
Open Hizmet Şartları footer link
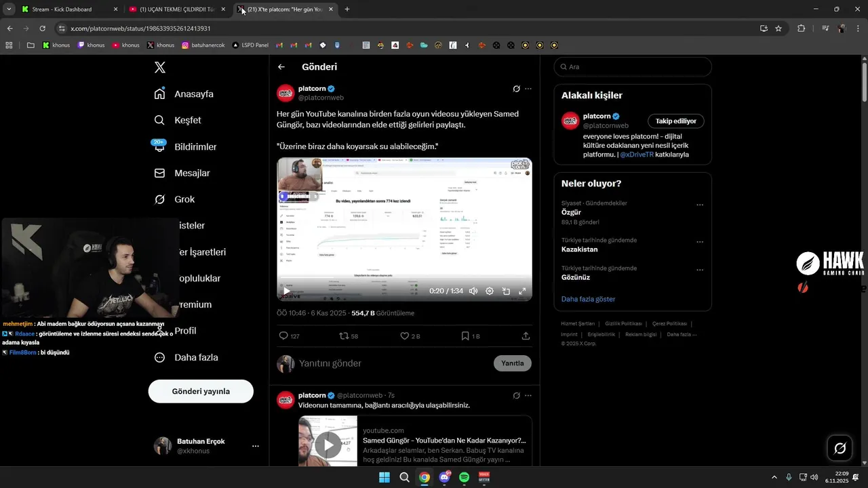(578, 324)
